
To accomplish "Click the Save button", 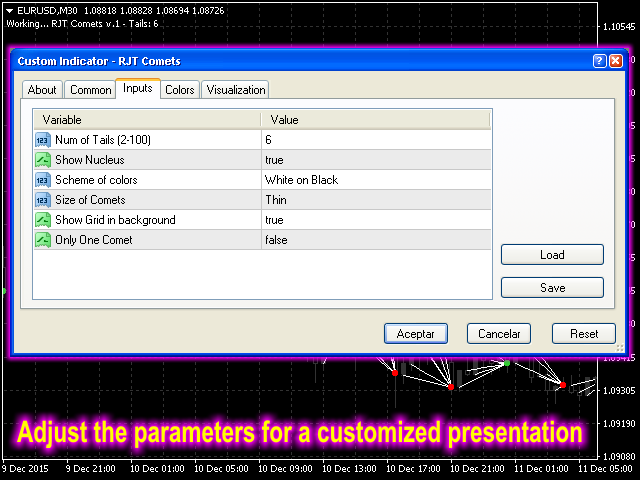I will (x=552, y=288).
